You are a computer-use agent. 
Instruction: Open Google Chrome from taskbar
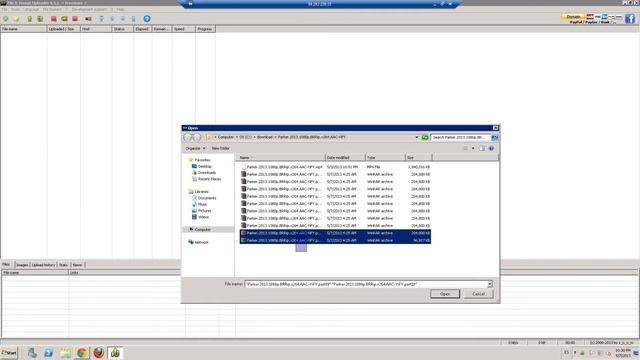tap(82, 353)
